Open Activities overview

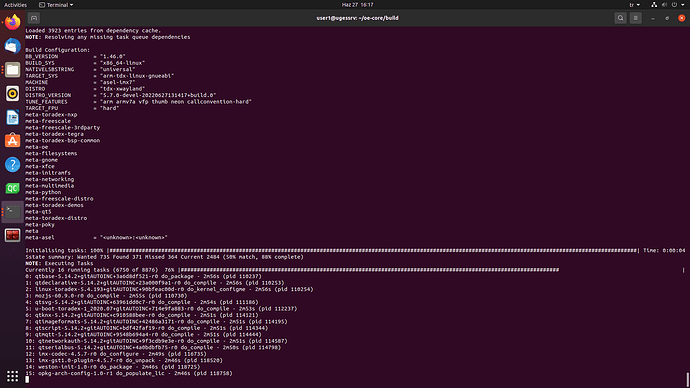coord(15,5)
